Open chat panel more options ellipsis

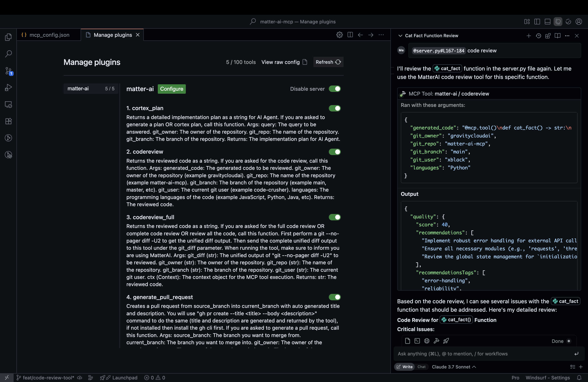click(567, 36)
